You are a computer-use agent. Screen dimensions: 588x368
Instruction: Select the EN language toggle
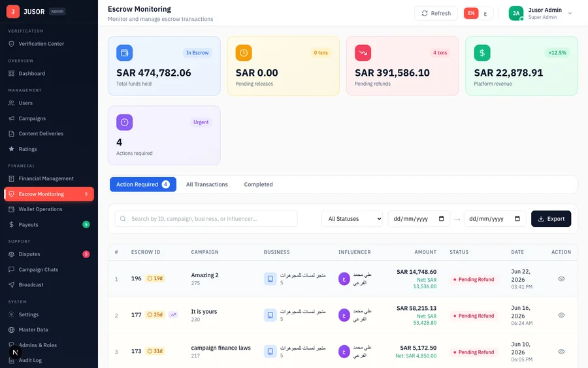click(x=471, y=13)
